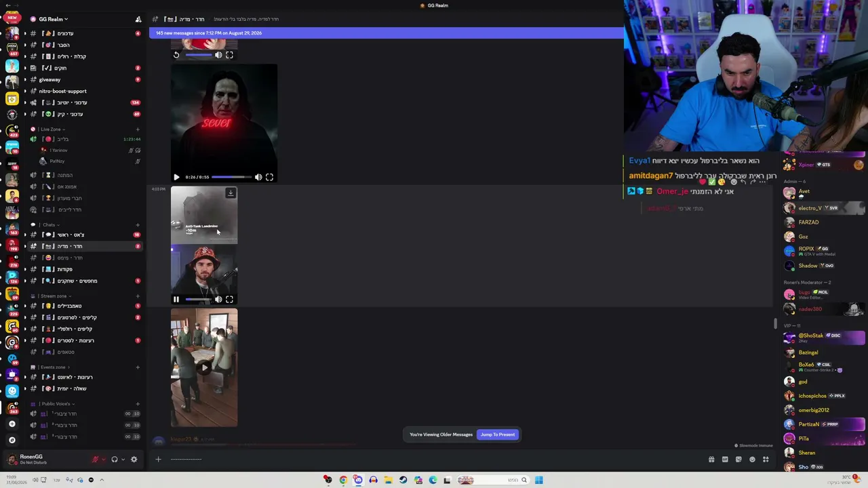Play the video of people around a table
The height and width of the screenshot is (488, 868).
204,367
